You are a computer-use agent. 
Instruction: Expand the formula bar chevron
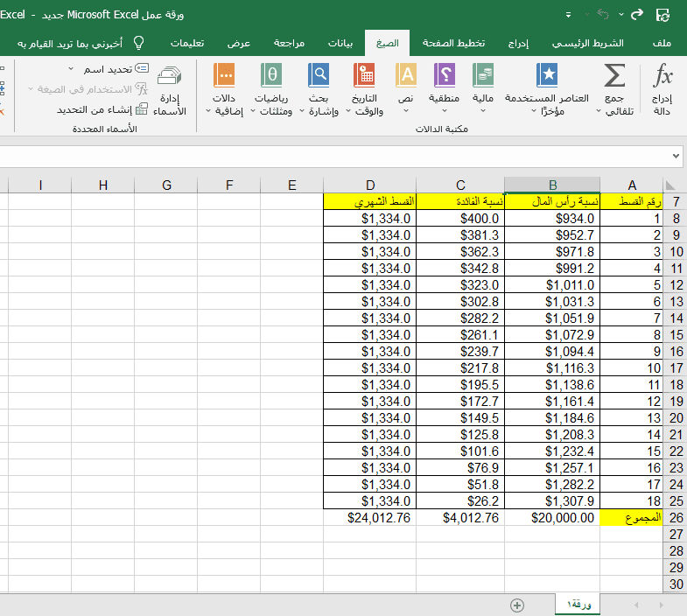[x=676, y=156]
